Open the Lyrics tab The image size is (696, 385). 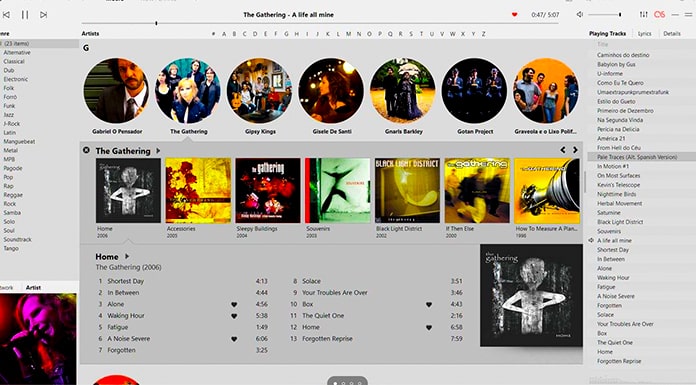pyautogui.click(x=645, y=33)
